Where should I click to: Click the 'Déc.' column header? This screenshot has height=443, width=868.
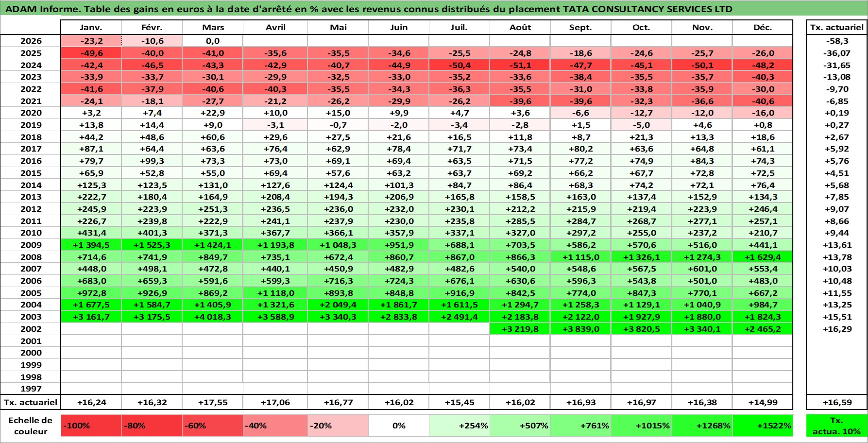click(x=763, y=28)
